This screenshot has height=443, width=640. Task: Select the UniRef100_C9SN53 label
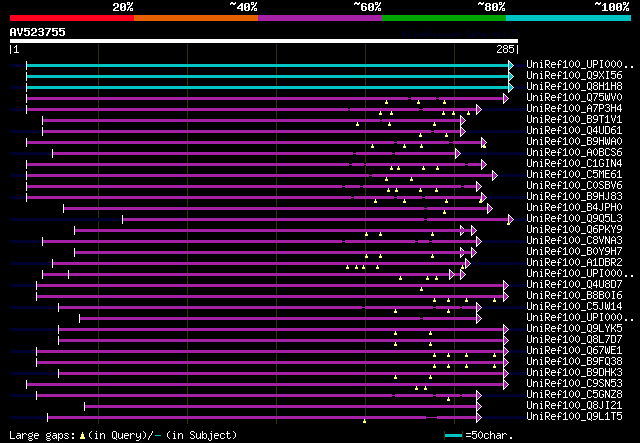pyautogui.click(x=574, y=384)
